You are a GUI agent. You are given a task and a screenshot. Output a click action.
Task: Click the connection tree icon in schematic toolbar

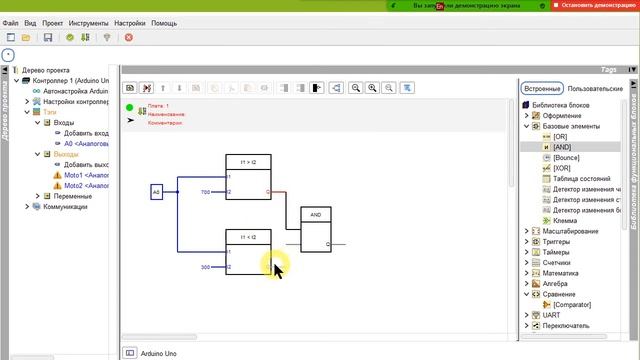[336, 88]
